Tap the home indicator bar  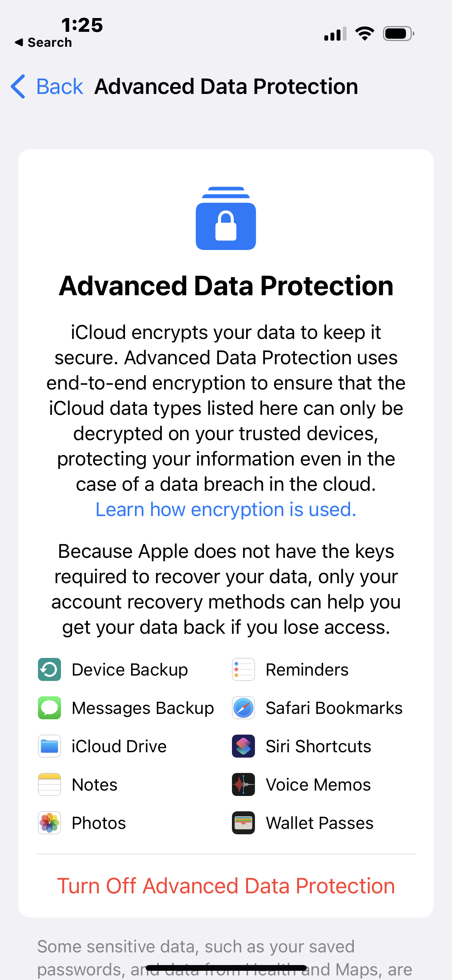(x=226, y=968)
